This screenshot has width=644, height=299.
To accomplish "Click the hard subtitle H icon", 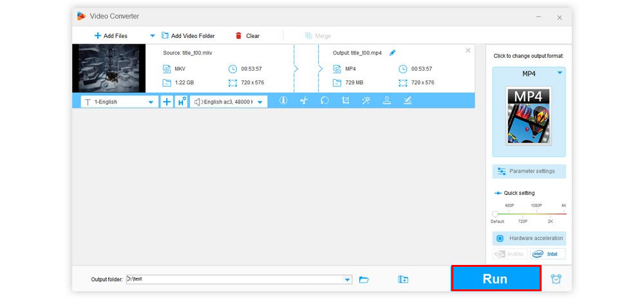I will 181,102.
